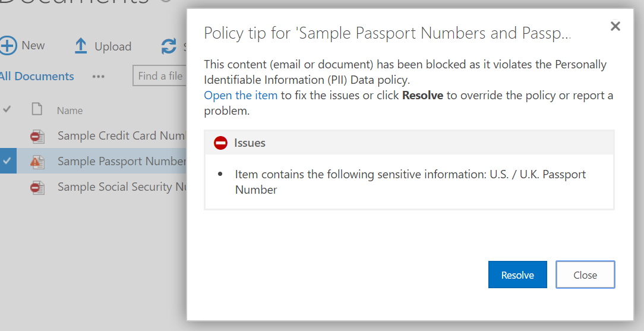
Task: Click the Sync refresh icon
Action: point(169,46)
